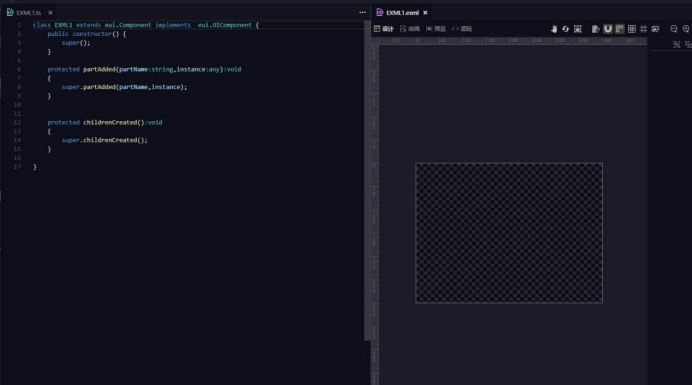Click the fit-to-screen icon in toolbar
Screen dimensions: 692x385
pos(578,29)
